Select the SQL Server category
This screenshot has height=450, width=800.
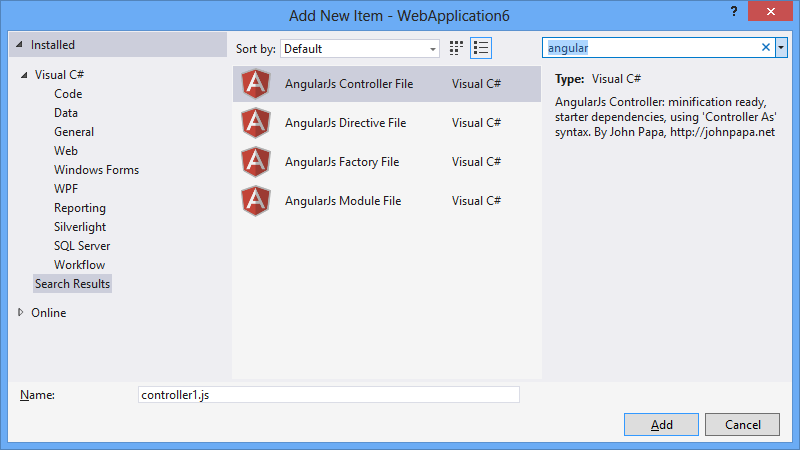[82, 246]
